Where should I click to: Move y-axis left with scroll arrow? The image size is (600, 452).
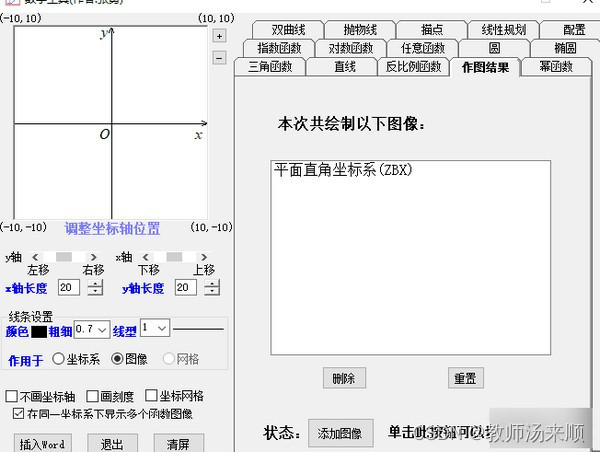point(35,257)
